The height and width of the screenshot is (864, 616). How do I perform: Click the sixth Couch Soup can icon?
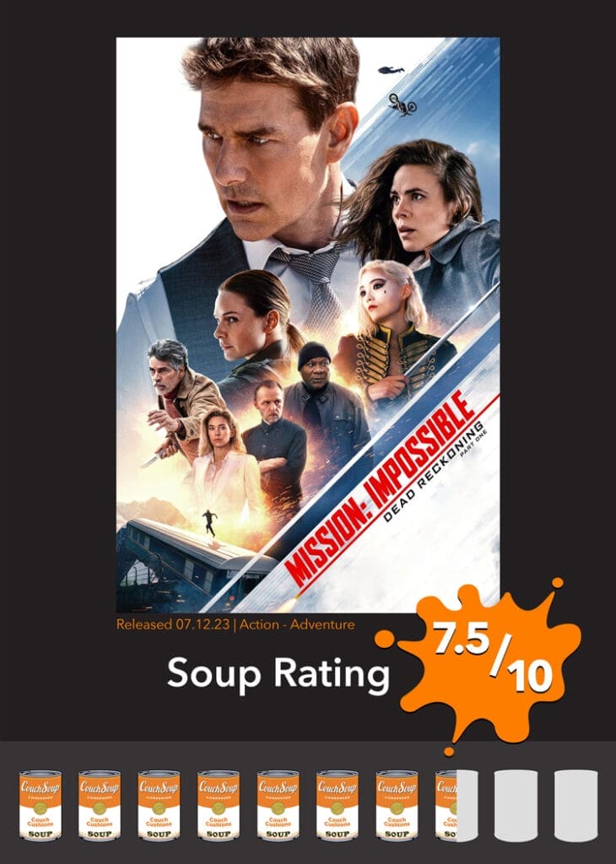pyautogui.click(x=338, y=805)
